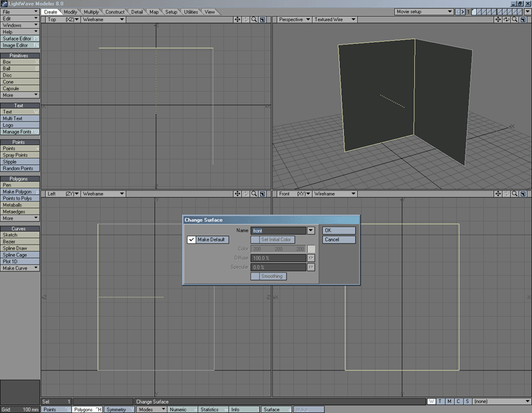Screen dimensions: 532x413
Task: Select the W weight-map icon near bottom right
Action: click(x=431, y=401)
